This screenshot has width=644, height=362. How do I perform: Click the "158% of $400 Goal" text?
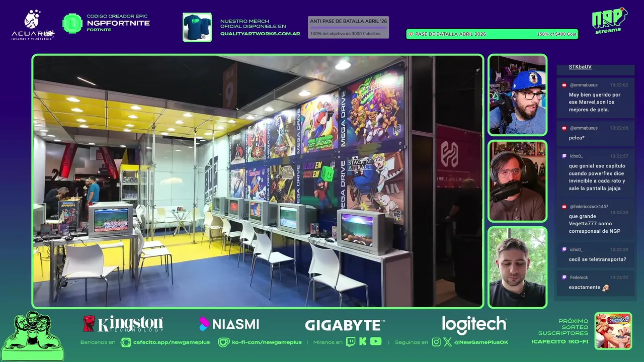556,34
